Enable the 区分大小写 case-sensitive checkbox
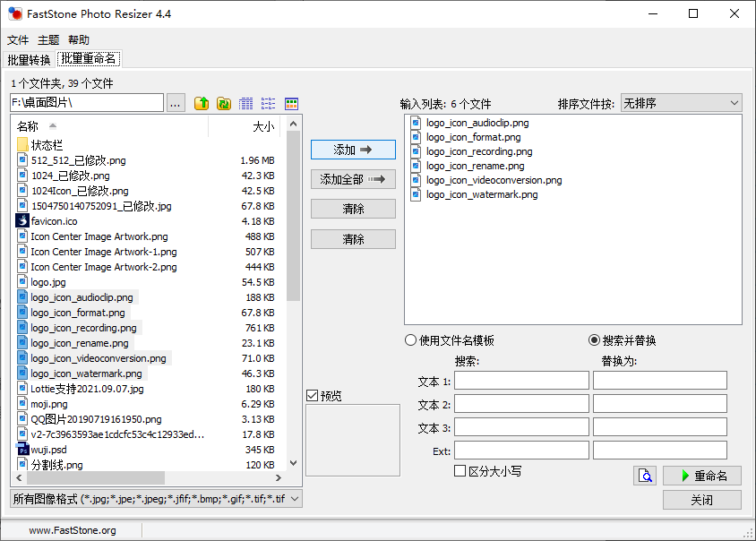 [x=460, y=471]
